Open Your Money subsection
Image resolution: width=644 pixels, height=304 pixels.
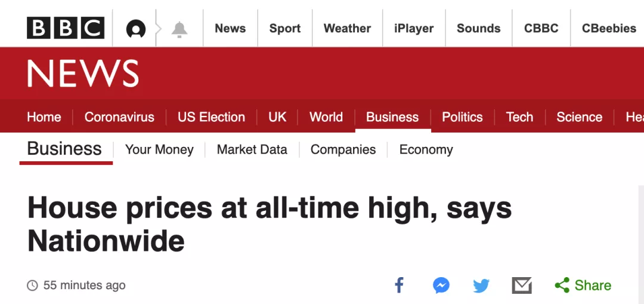pos(159,149)
